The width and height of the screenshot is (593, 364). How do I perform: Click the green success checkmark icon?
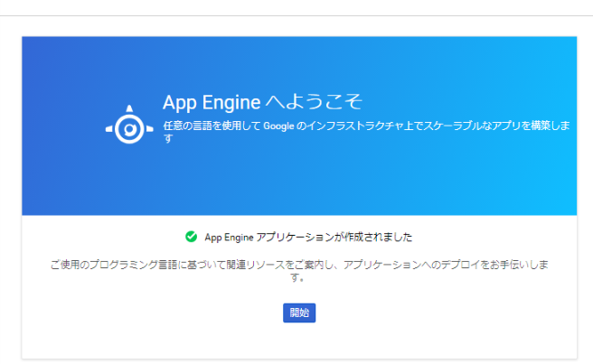(x=191, y=237)
